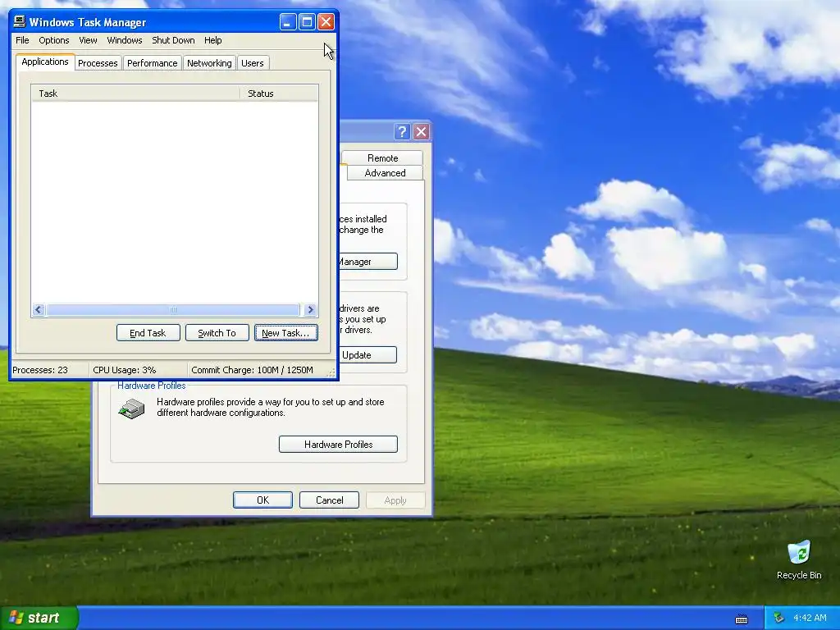Click the Task Manager title bar icon
The image size is (840, 630).
pyautogui.click(x=20, y=21)
